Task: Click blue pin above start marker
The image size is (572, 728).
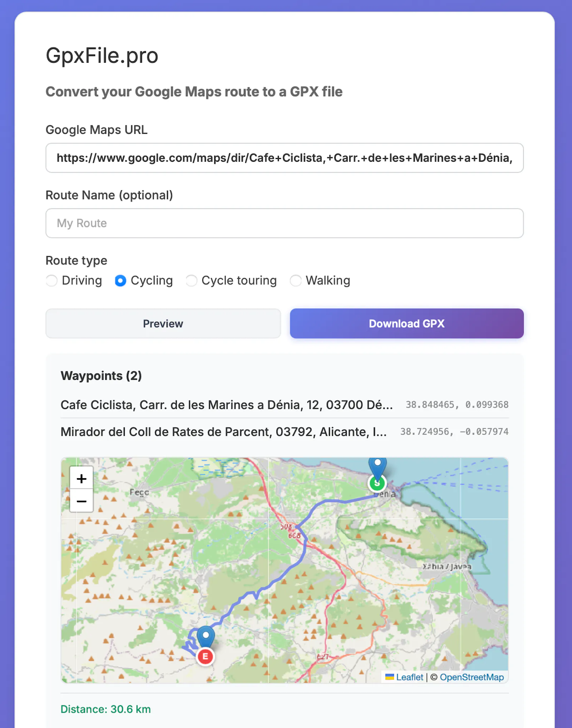Action: [378, 468]
